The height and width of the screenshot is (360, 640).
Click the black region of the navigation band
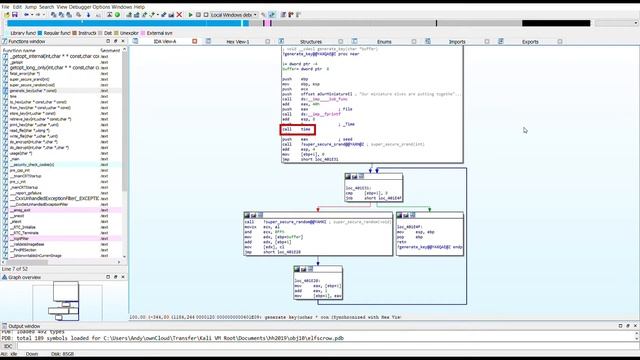point(556,23)
